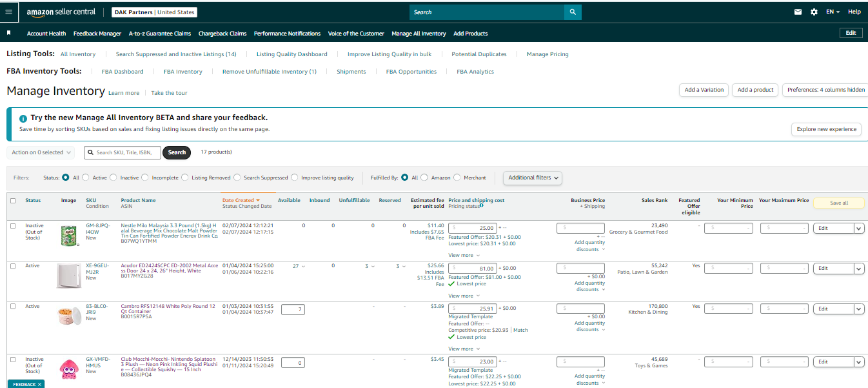Click the Pricing status info icon
The height and width of the screenshot is (388, 868).
(482, 206)
